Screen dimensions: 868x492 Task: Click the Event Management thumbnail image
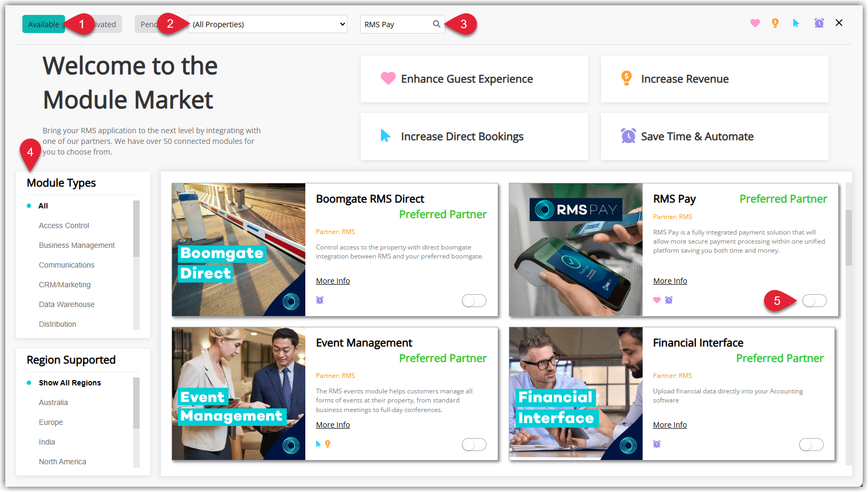[239, 393]
